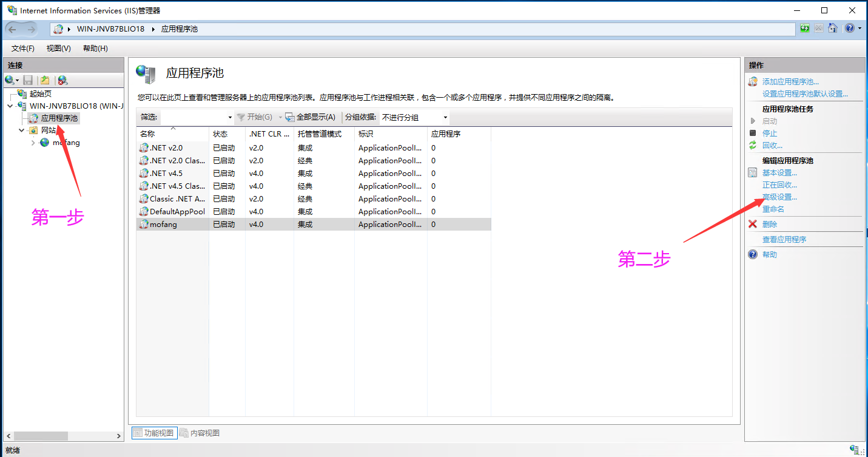Image resolution: width=868 pixels, height=457 pixels.
Task: Click the refresh page icon in address bar
Action: (x=804, y=29)
